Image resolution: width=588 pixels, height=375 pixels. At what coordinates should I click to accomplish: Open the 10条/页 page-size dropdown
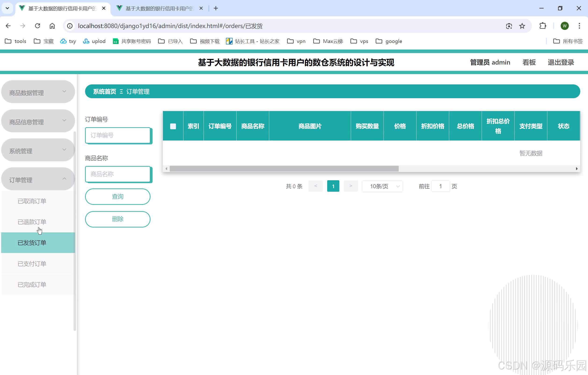point(382,186)
